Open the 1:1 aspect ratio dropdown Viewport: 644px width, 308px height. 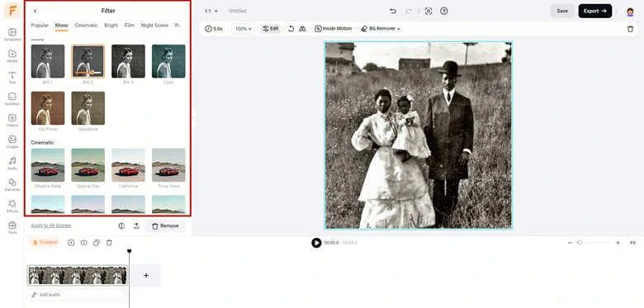(x=211, y=11)
